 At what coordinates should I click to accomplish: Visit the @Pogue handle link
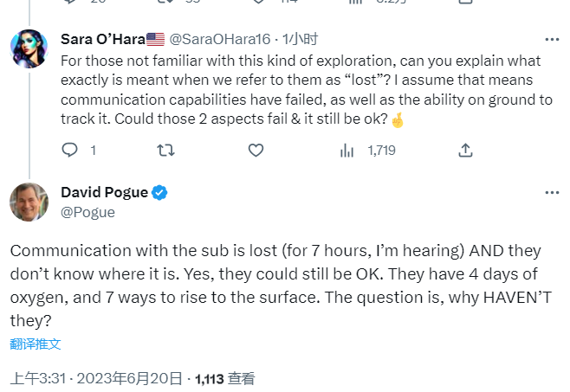tap(88, 212)
